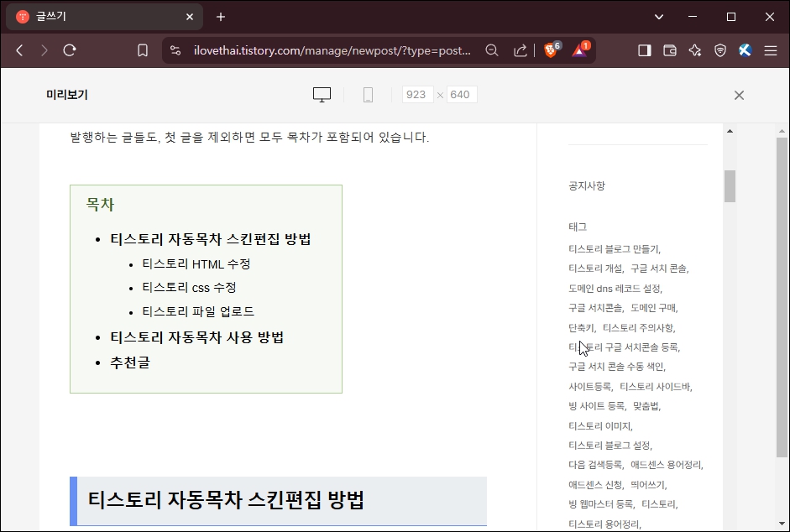Jump to 추천글 in table of contents
The height and width of the screenshot is (532, 790).
[130, 362]
